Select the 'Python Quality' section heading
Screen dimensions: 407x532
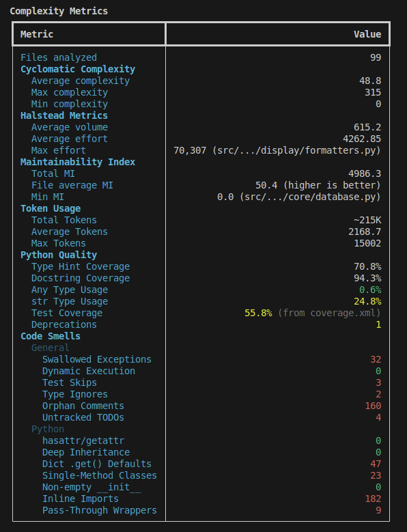click(59, 255)
